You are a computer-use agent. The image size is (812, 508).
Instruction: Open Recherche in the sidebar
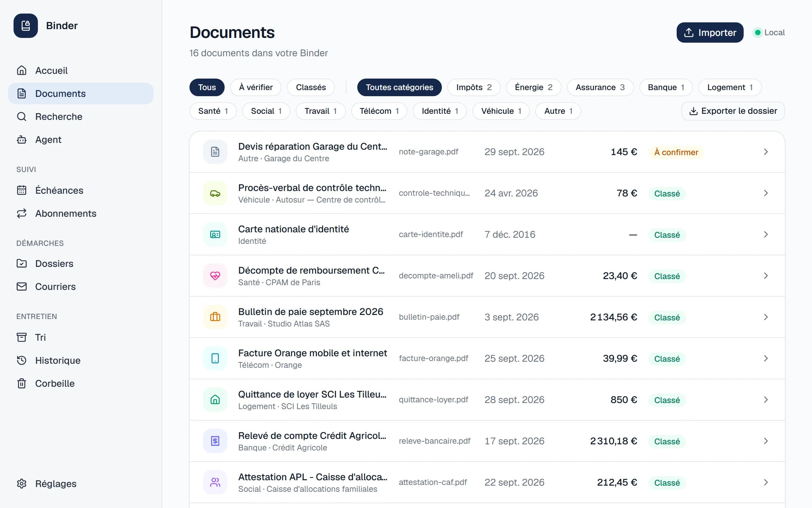pos(81,117)
